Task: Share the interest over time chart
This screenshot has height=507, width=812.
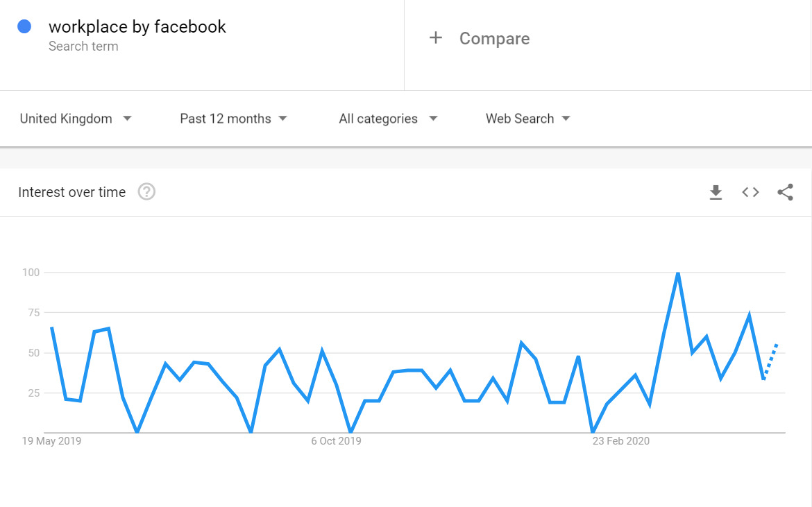Action: coord(785,192)
